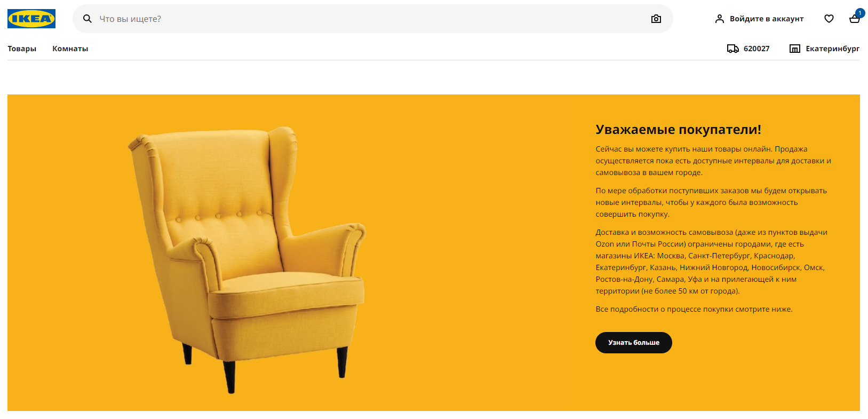The width and height of the screenshot is (868, 419).
Task: Open the Товары menu
Action: (x=22, y=49)
